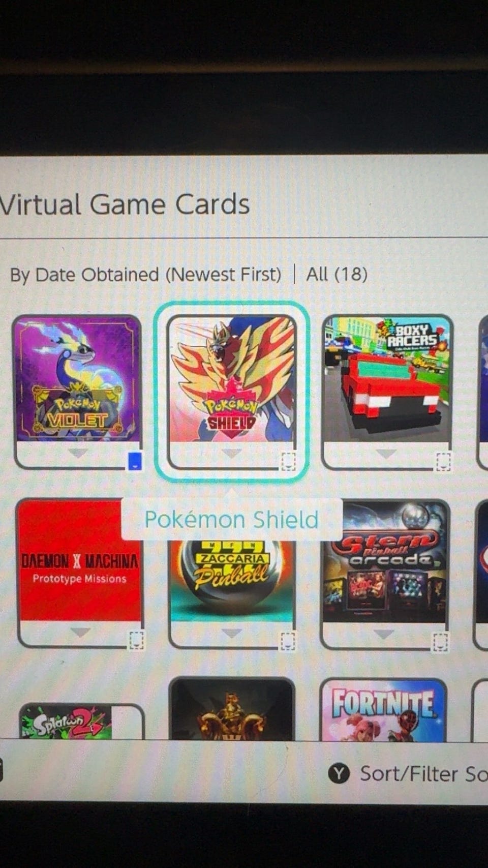Click dashed card icon on Daemon X Machina

[137, 640]
